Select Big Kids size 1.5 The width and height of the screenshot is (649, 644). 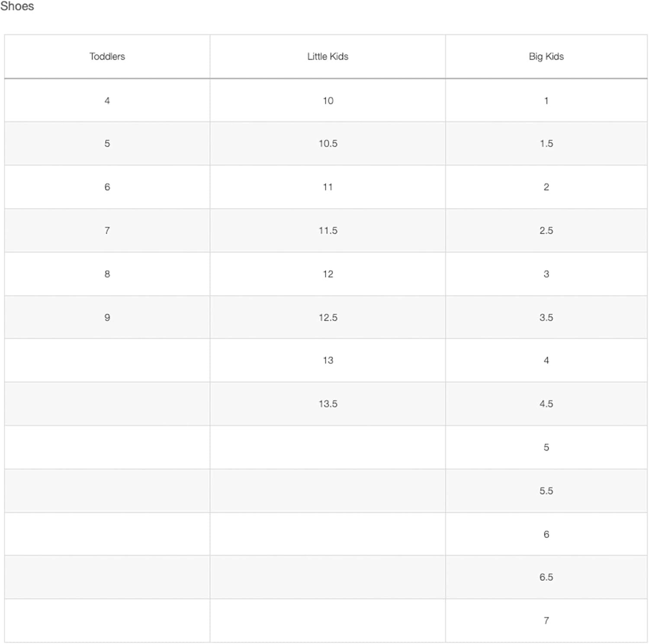pos(546,143)
